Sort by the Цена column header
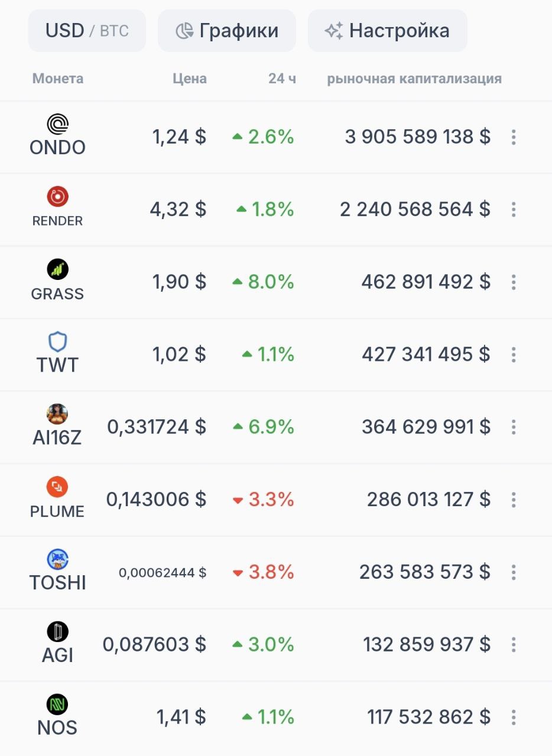Image resolution: width=552 pixels, height=756 pixels. coord(190,79)
